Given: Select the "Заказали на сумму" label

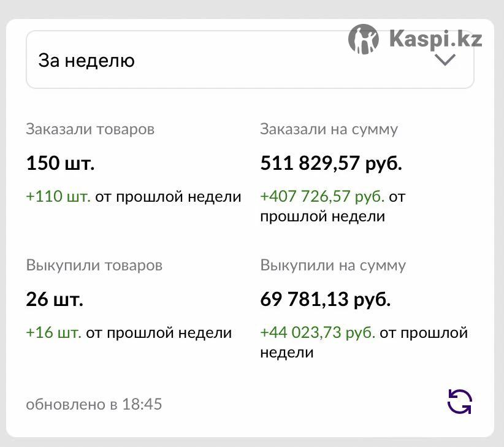Looking at the screenshot, I should [329, 129].
